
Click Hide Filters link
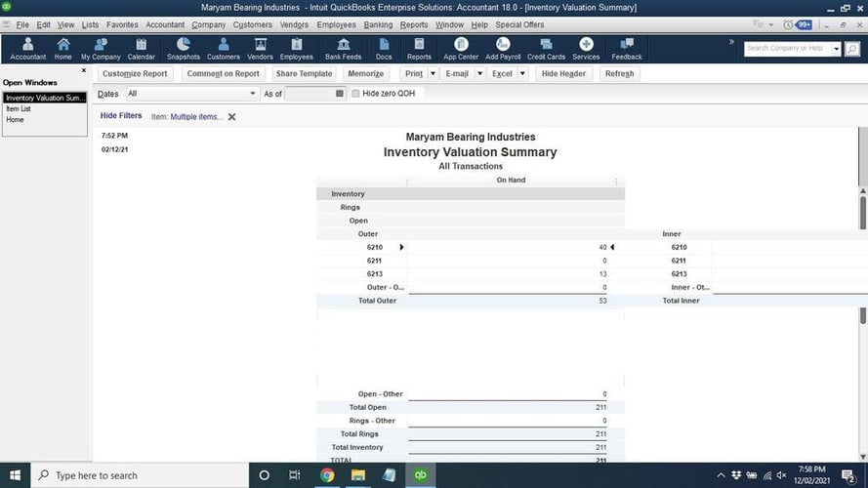(121, 115)
